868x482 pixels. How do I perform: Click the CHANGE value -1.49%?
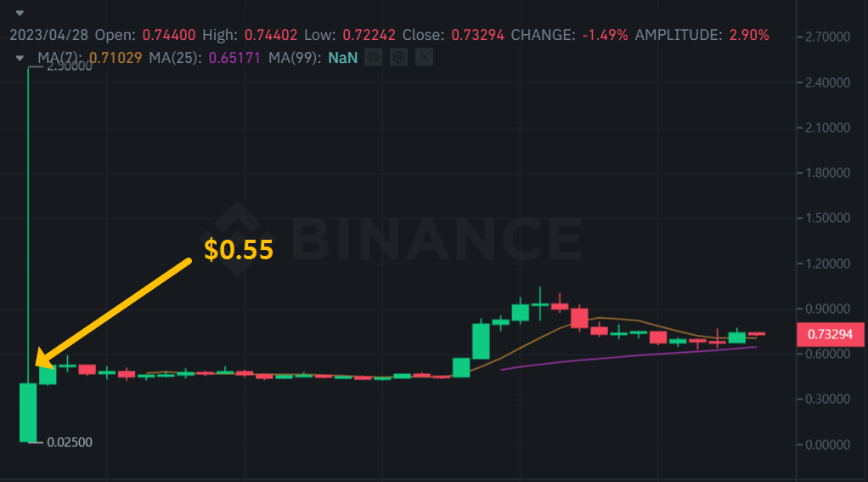point(605,35)
